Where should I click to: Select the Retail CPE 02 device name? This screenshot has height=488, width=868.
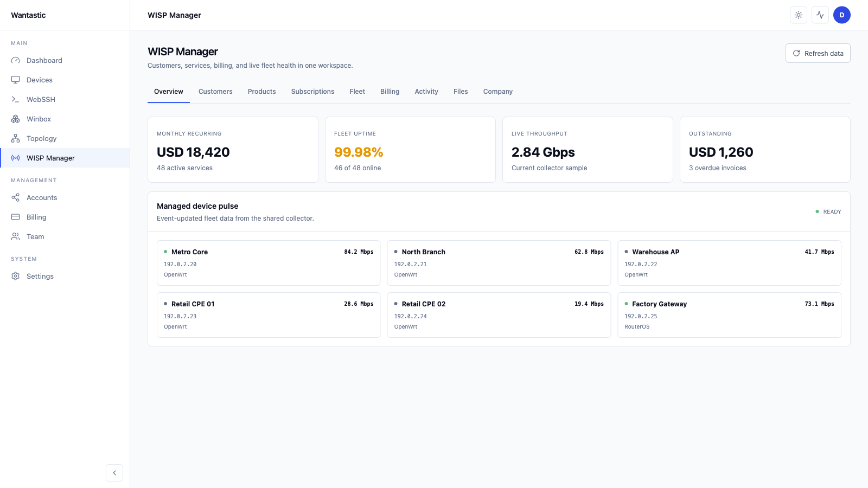tap(424, 304)
